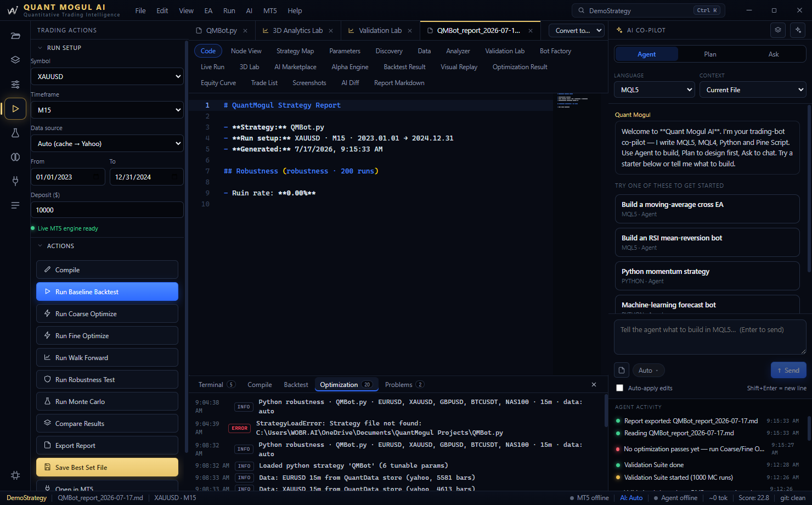The width and height of the screenshot is (812, 505).
Task: Click the Run Baseline Backtest button
Action: point(107,291)
